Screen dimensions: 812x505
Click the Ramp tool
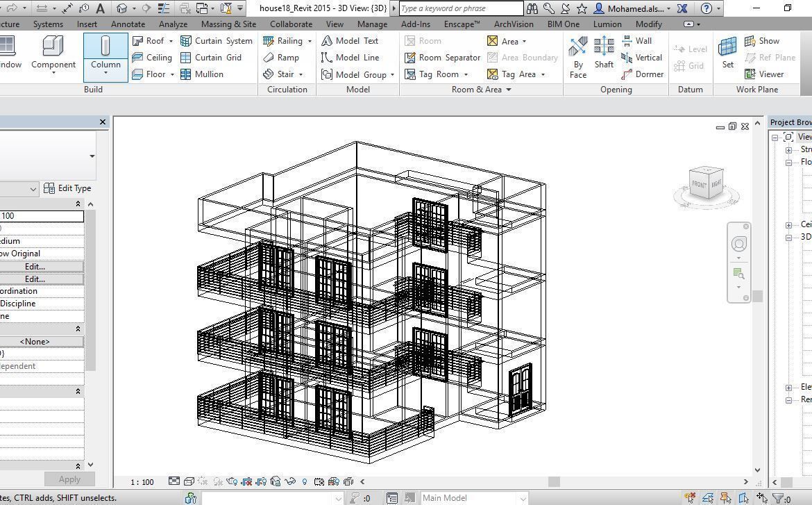280,58
